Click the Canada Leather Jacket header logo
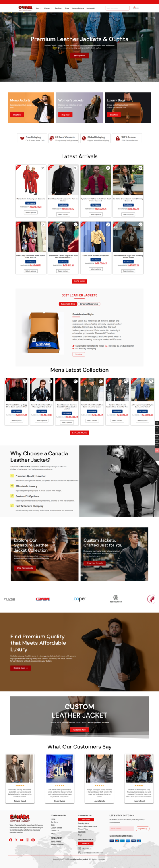This screenshot has width=159, height=868. click(25, 8)
